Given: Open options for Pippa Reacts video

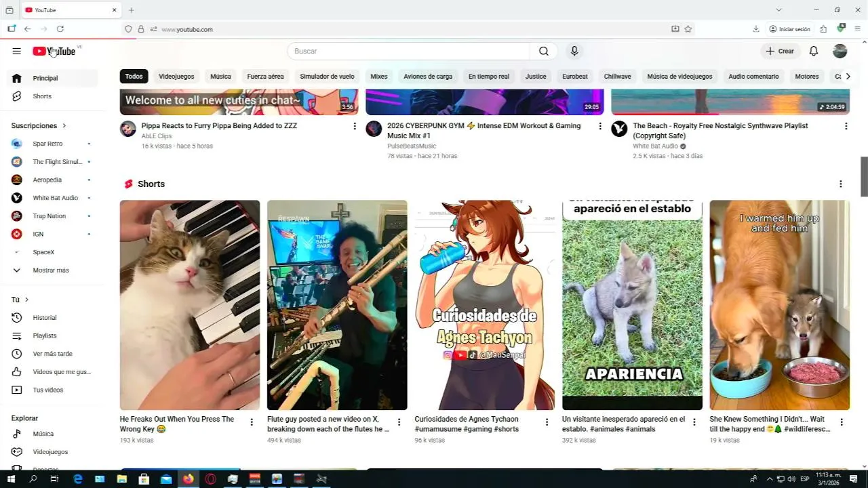Looking at the screenshot, I should [355, 126].
